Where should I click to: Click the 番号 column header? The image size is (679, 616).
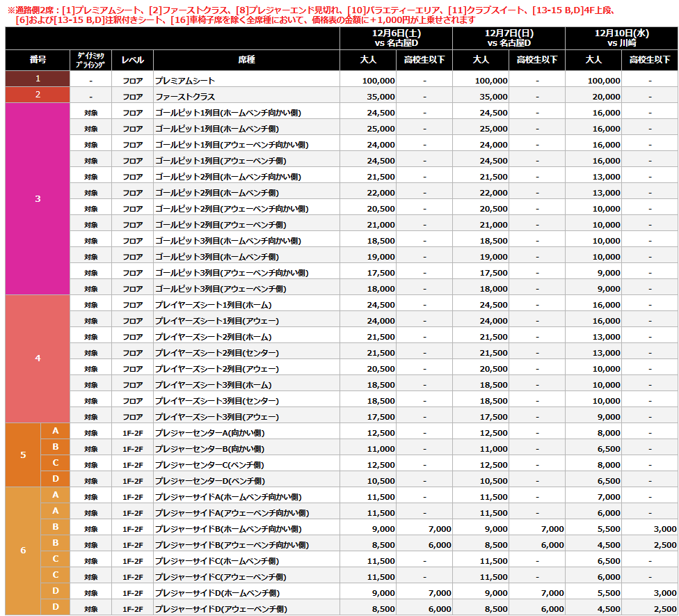pos(38,60)
